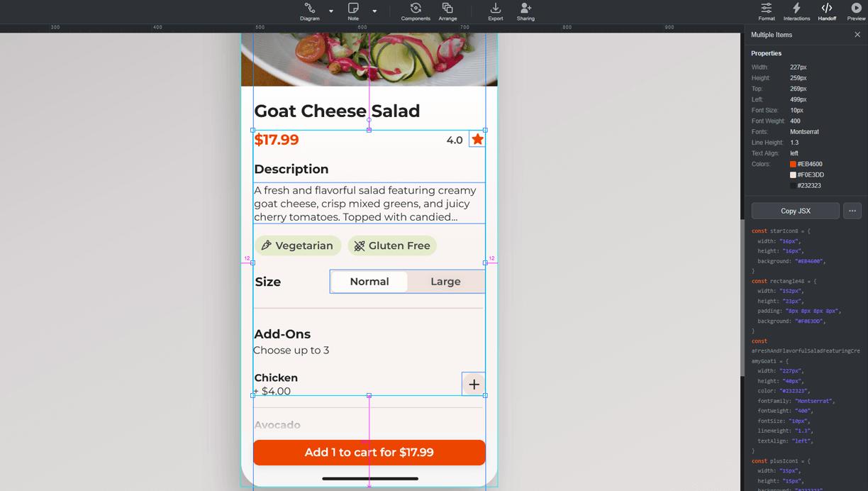This screenshot has height=491, width=868.
Task: Open the Sharing panel
Action: pos(525,11)
